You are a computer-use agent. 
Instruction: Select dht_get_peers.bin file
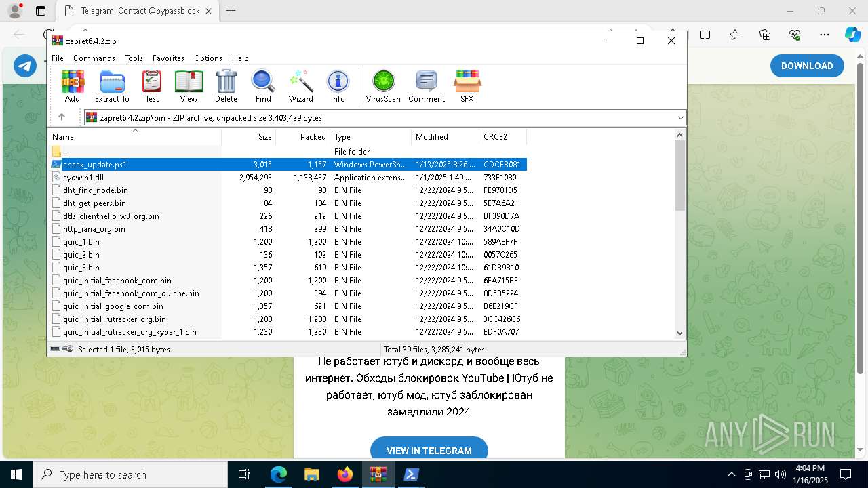(x=288, y=203)
